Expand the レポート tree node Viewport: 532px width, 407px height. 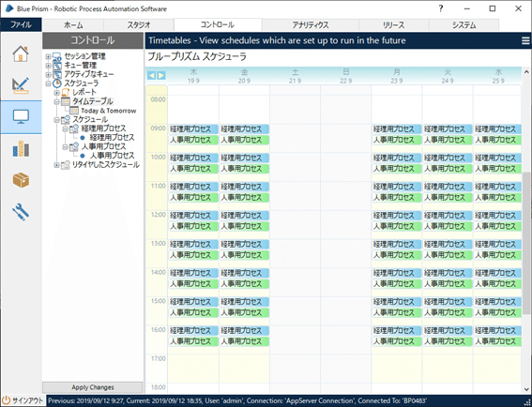56,92
